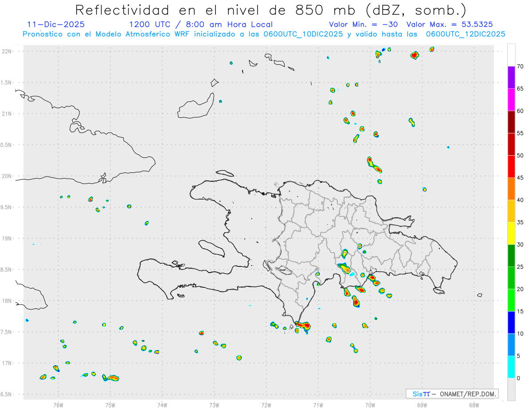This screenshot has height=411, width=532.
Task: Click the '17N' latitude label
Action: tap(7, 363)
